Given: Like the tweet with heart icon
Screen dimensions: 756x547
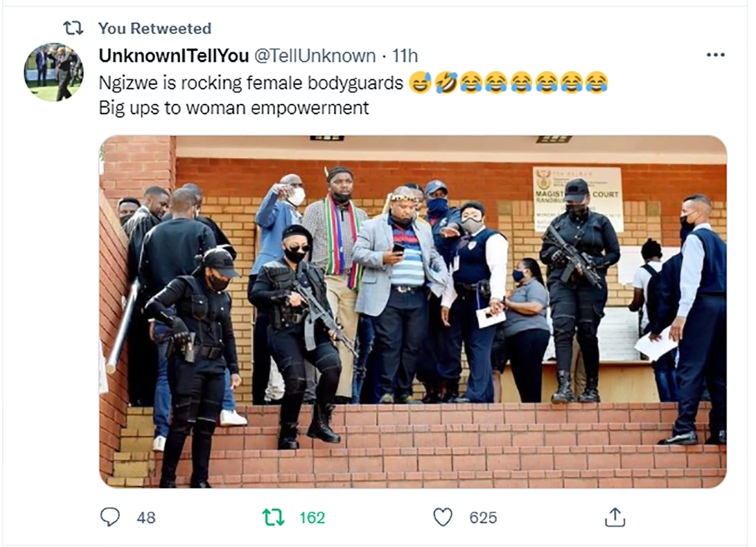Looking at the screenshot, I should click(442, 517).
